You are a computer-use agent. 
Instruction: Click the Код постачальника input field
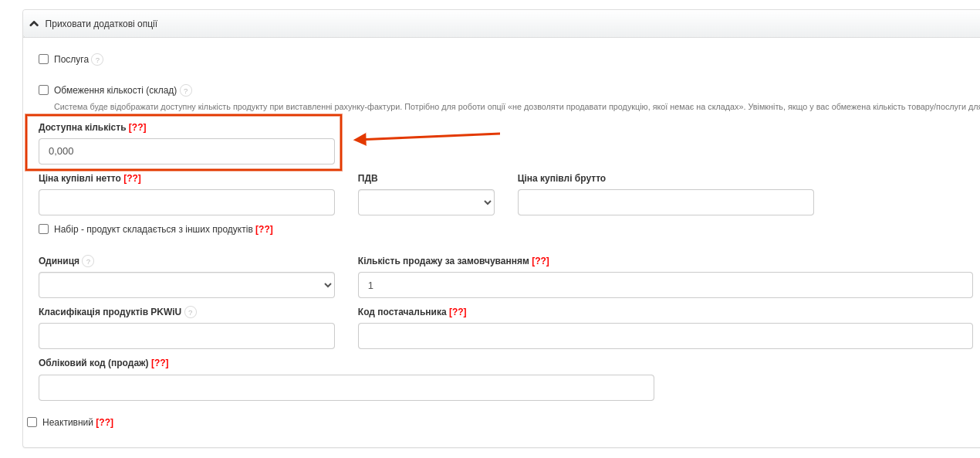click(665, 336)
